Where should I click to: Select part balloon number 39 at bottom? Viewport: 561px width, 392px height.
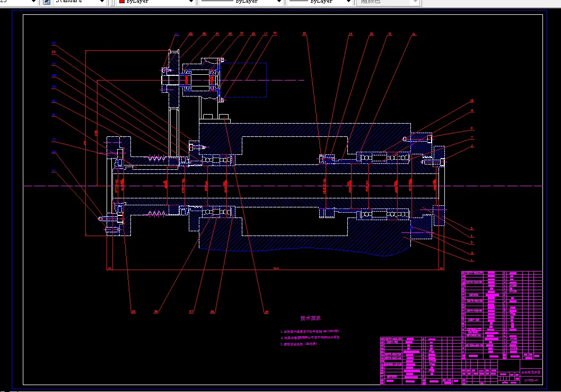click(x=266, y=312)
